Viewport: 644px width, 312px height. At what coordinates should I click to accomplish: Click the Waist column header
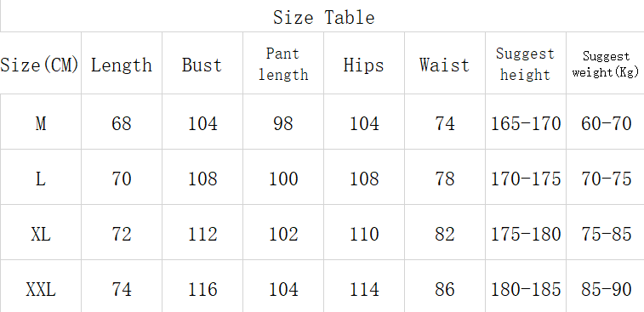tap(444, 65)
